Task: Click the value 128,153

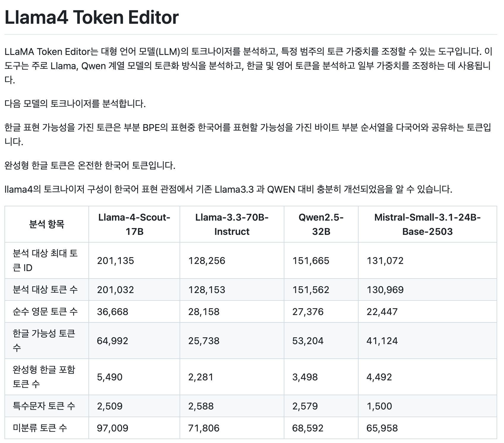Action: pos(207,290)
